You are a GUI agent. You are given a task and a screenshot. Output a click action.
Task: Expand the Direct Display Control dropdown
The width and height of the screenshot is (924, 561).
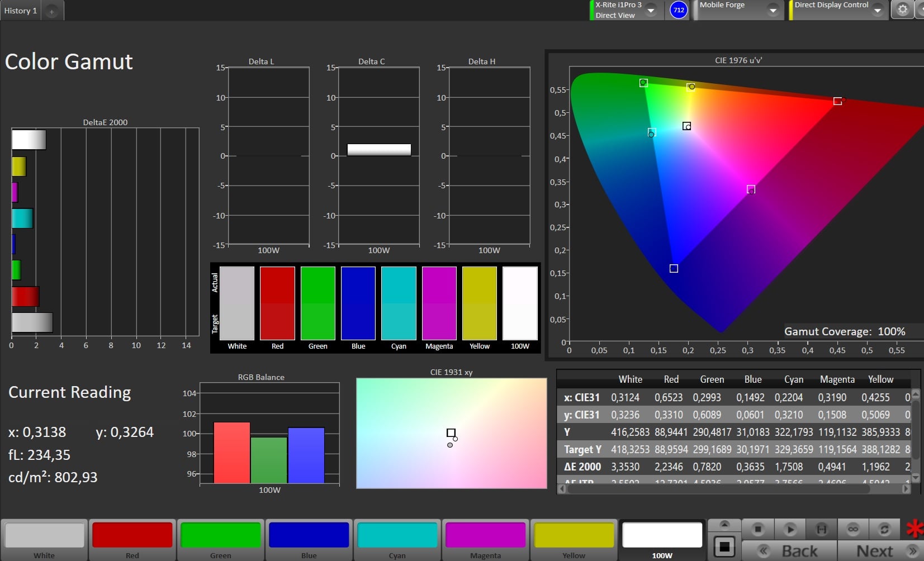[x=877, y=10]
